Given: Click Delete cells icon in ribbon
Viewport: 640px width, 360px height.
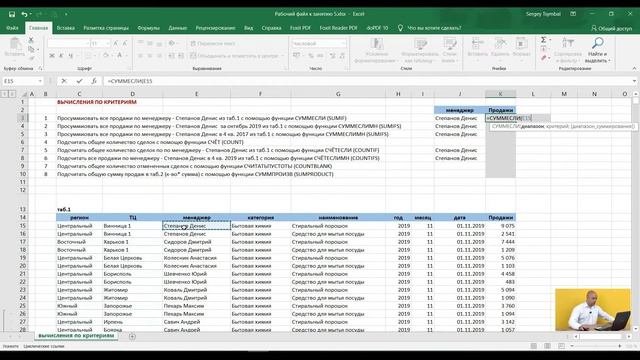Looking at the screenshot, I should coord(500,43).
